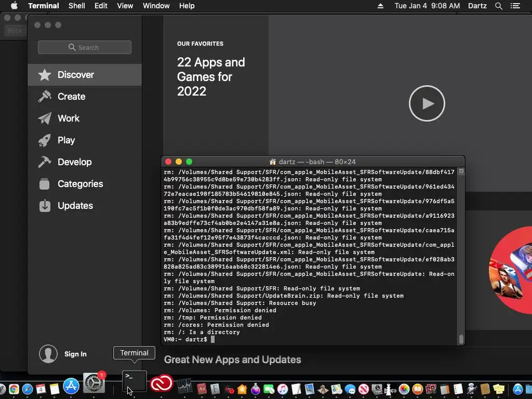Open Develop category in App Store sidebar
The height and width of the screenshot is (399, 532).
pos(85,162)
